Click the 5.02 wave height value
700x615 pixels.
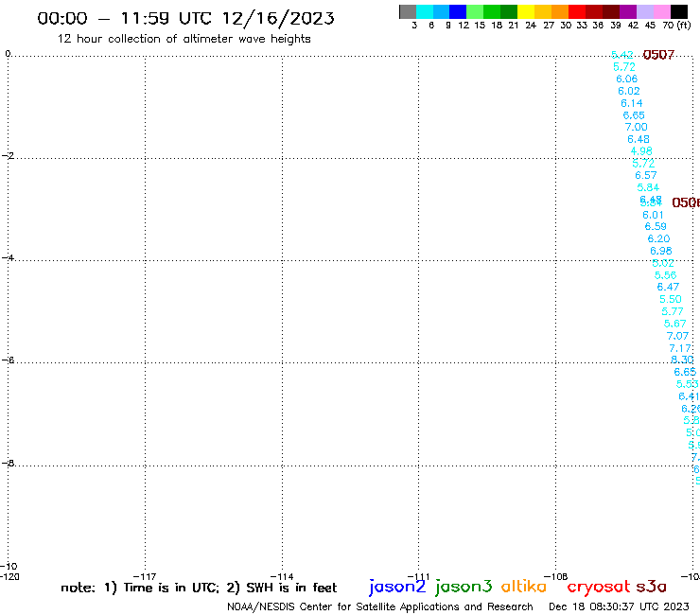(x=663, y=263)
